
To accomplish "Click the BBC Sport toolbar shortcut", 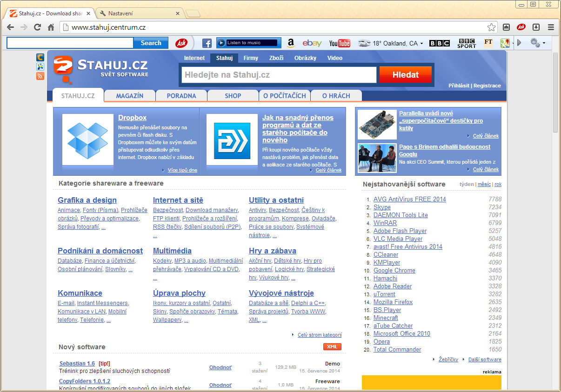I will [467, 43].
